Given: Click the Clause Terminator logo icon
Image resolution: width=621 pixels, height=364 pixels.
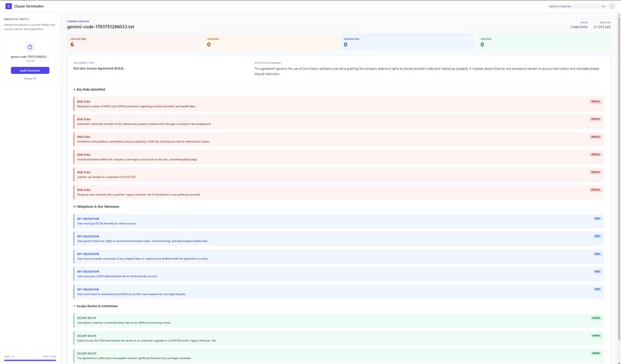Looking at the screenshot, I should point(8,6).
